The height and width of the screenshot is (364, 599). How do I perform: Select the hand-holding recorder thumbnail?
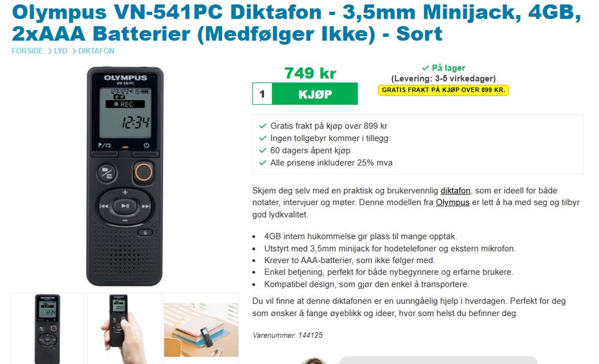point(125,328)
